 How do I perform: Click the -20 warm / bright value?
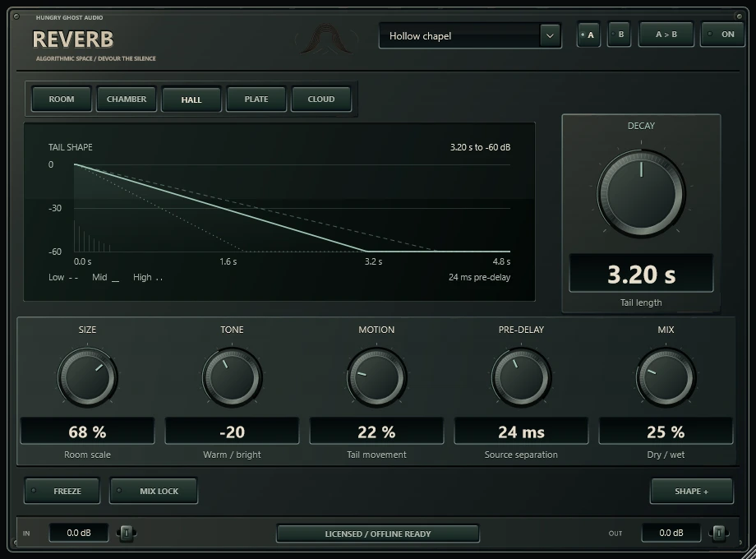(x=232, y=432)
